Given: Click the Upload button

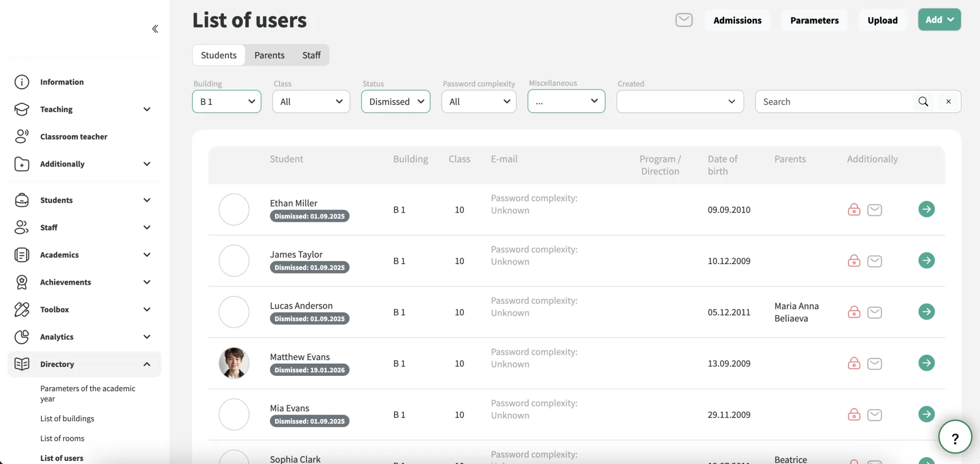Looking at the screenshot, I should pyautogui.click(x=882, y=20).
